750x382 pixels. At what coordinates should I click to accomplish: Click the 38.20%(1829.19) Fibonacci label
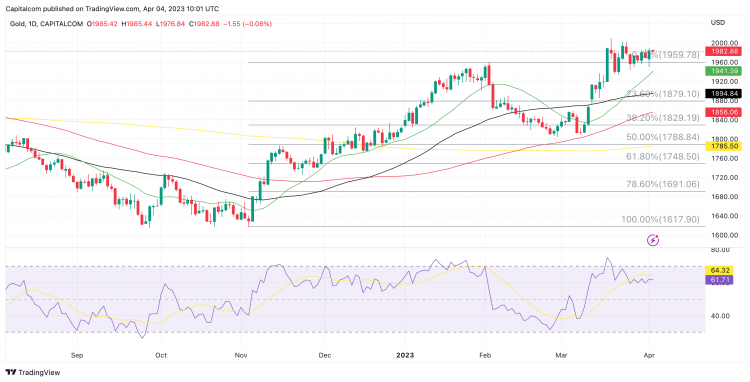(x=663, y=118)
